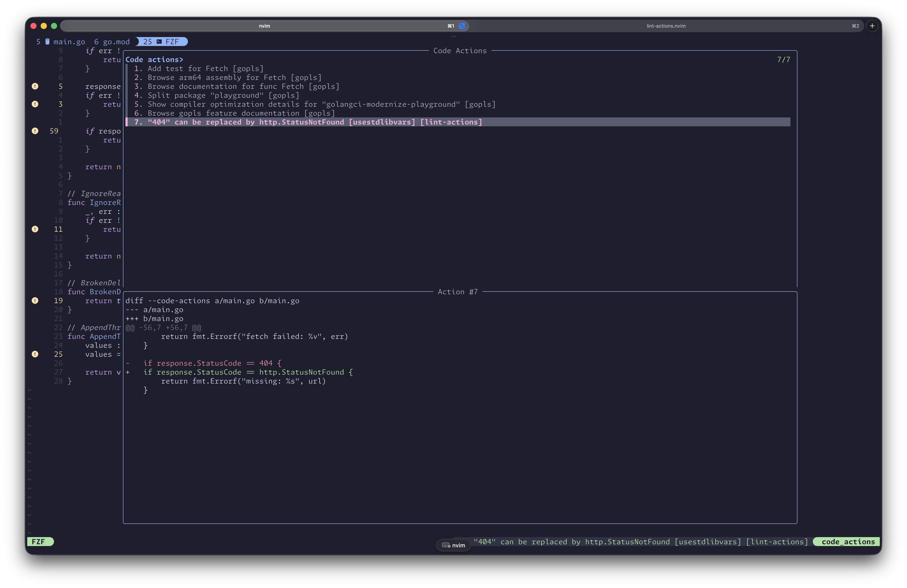This screenshot has height=588, width=907.
Task: Switch to the go.mod buffer tab
Action: point(112,42)
